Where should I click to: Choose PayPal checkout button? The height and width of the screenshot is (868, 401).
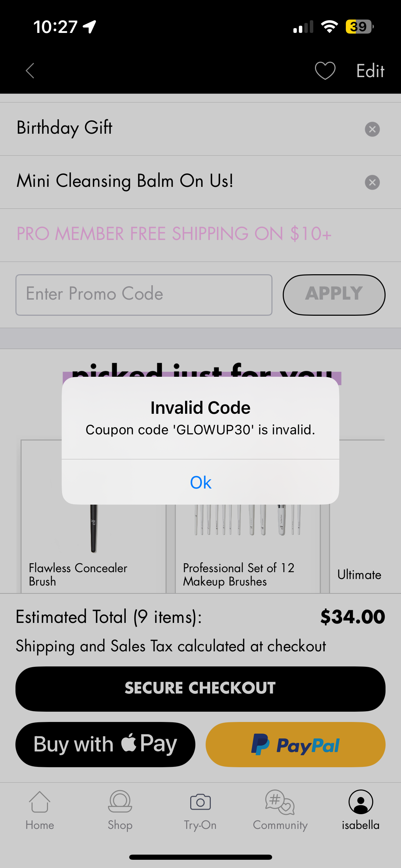[295, 744]
